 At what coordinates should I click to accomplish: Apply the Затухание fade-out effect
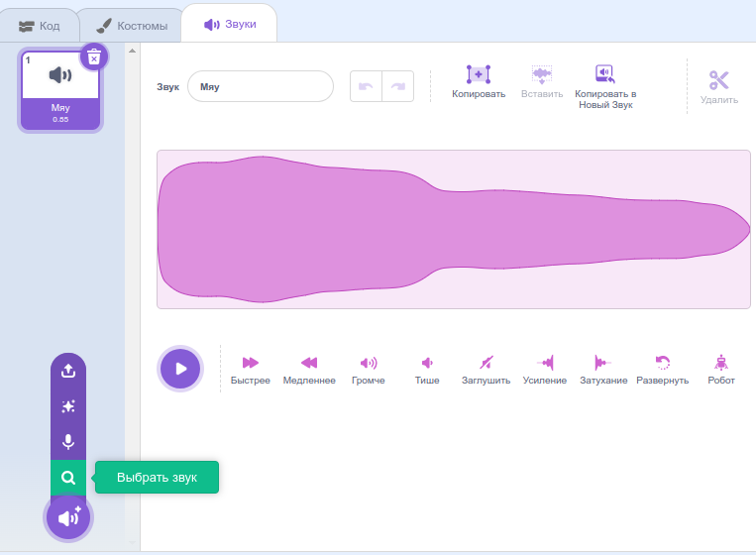tap(603, 370)
